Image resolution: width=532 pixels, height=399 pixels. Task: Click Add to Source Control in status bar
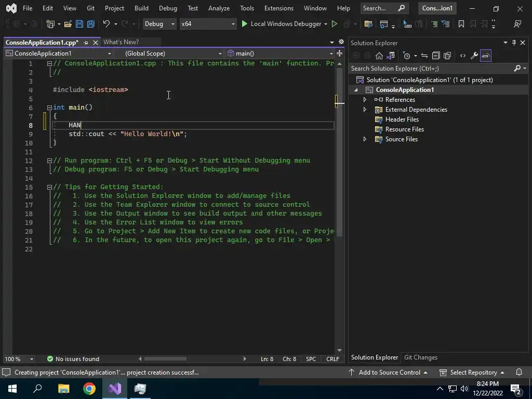pos(388,372)
